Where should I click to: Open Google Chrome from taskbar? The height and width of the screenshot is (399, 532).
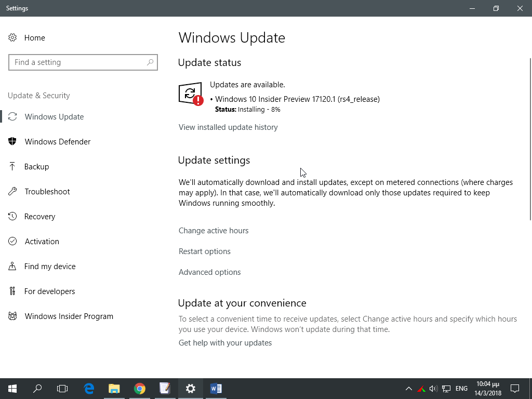coord(139,389)
